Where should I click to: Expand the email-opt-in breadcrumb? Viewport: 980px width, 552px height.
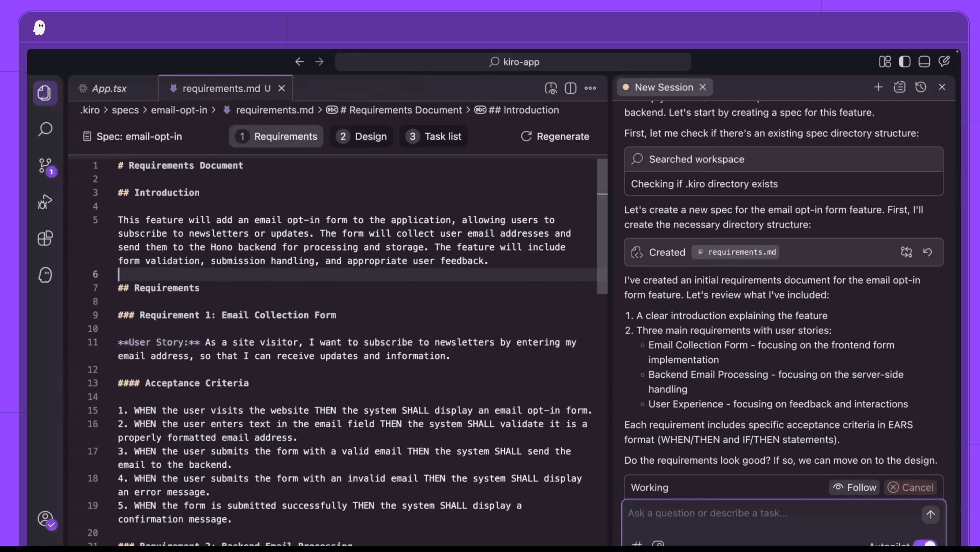(179, 110)
